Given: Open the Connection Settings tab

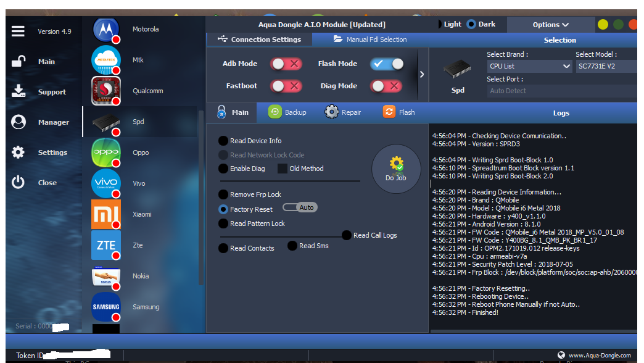Looking at the screenshot, I should coord(259,40).
